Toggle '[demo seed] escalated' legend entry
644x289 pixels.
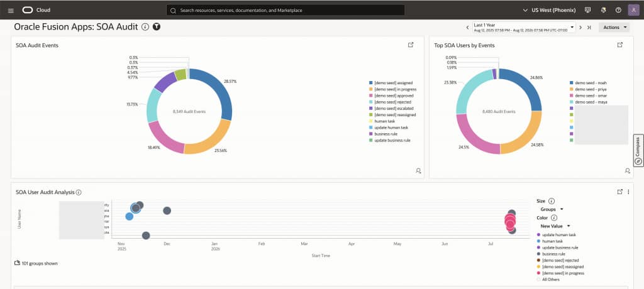pos(391,108)
